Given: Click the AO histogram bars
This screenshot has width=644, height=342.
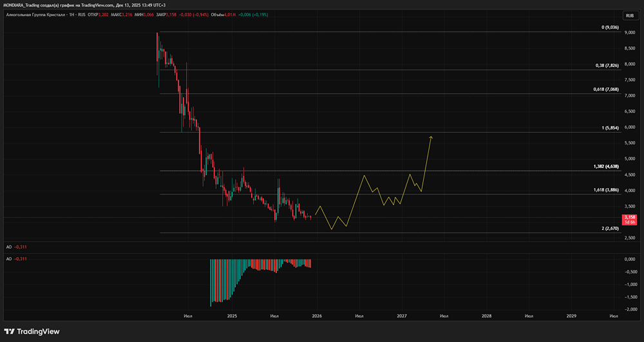Looking at the screenshot, I should (x=260, y=283).
